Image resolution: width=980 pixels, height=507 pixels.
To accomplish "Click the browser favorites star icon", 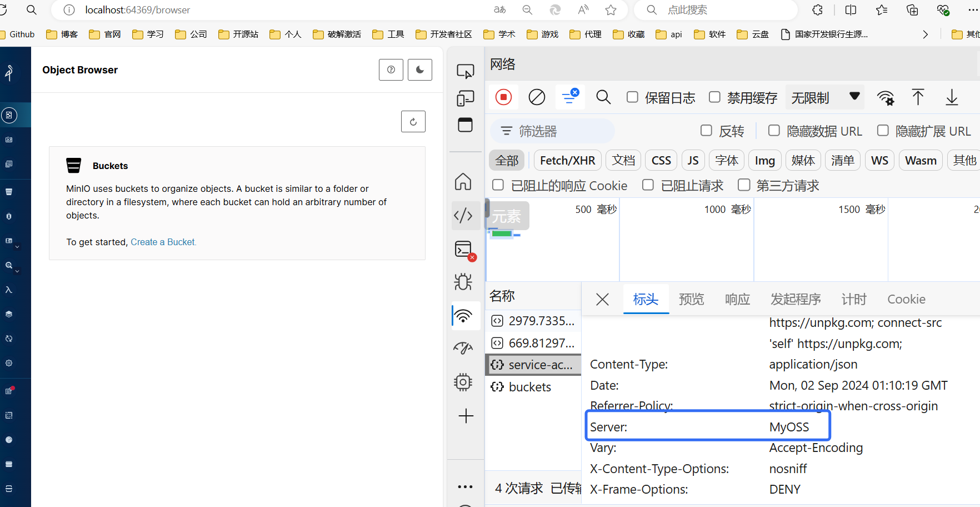I will coord(611,10).
